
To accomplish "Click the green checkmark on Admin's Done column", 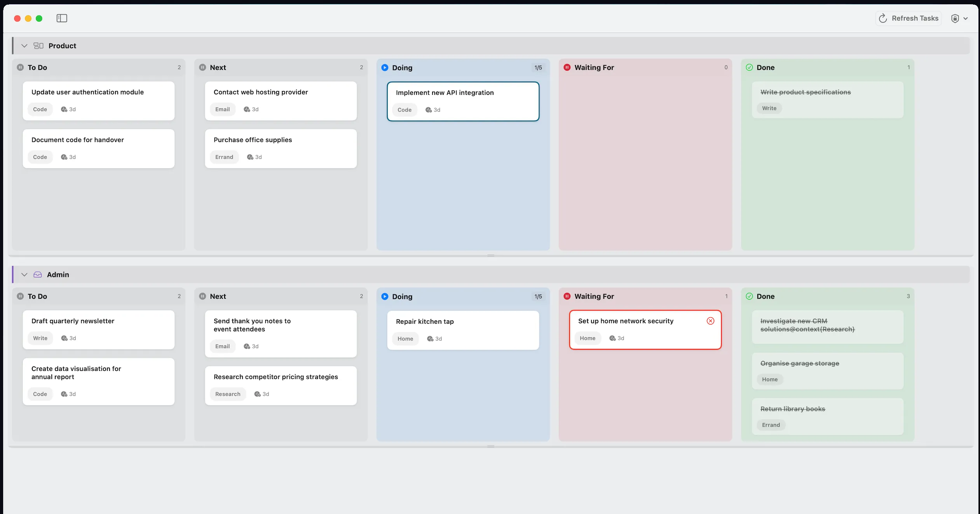I will point(750,296).
